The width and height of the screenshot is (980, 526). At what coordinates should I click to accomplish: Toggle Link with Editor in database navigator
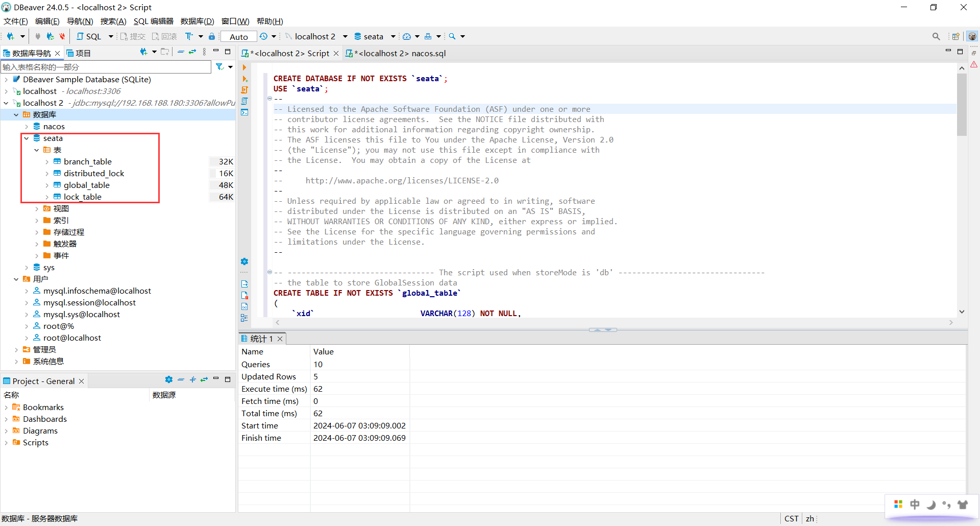pos(192,52)
